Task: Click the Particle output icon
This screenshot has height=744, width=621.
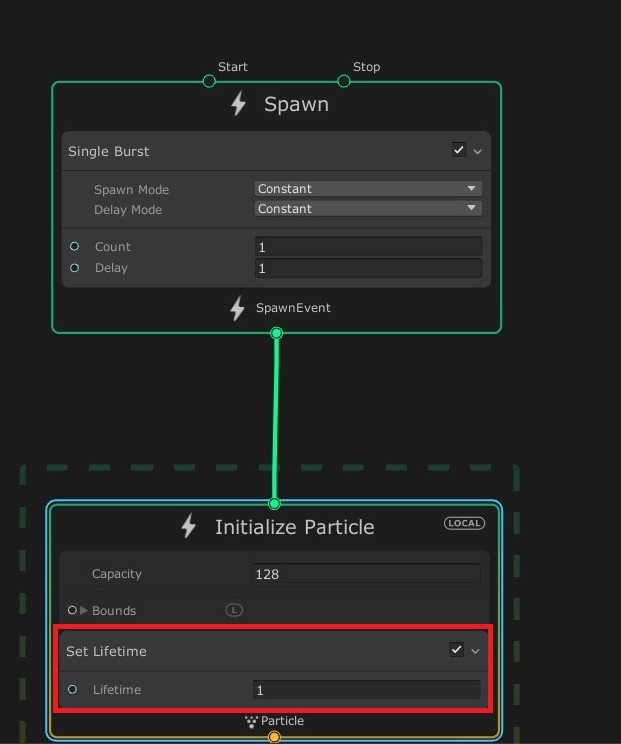Action: tap(251, 721)
